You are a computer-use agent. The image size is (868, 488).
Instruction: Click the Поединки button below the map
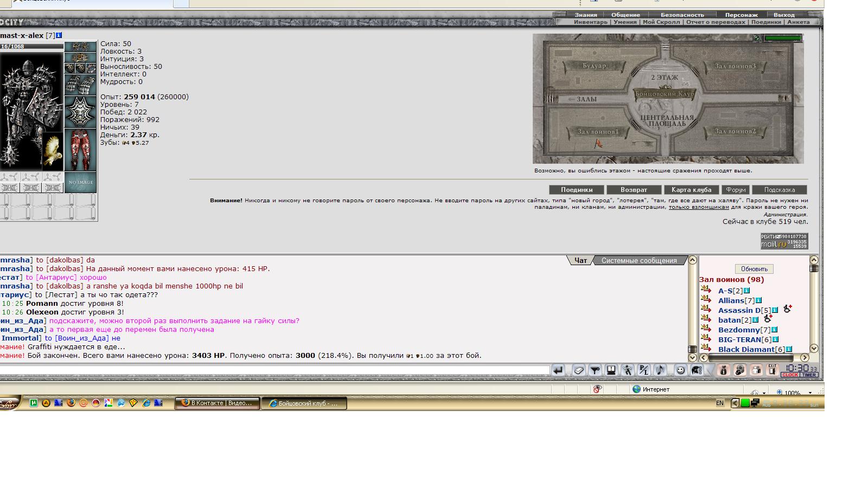click(577, 190)
